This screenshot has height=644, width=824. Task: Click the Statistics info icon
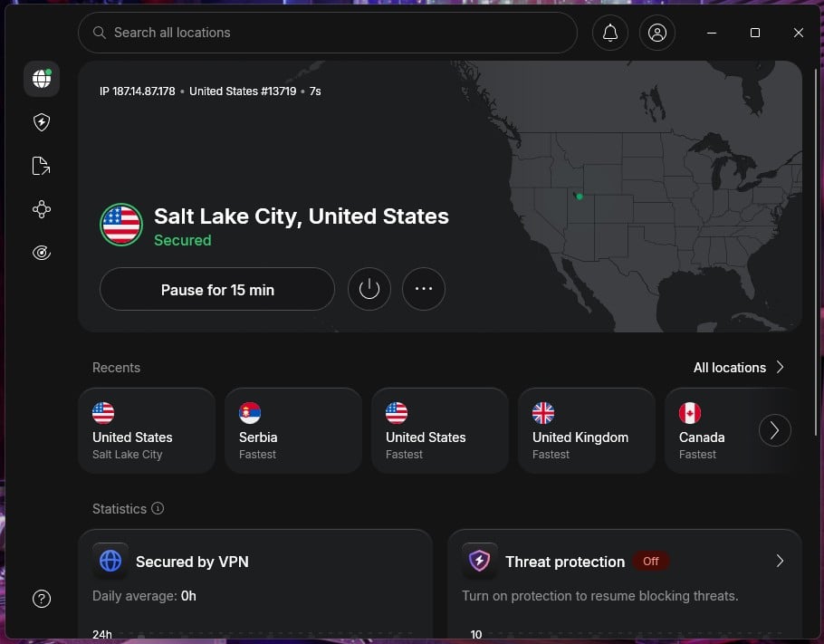click(158, 508)
